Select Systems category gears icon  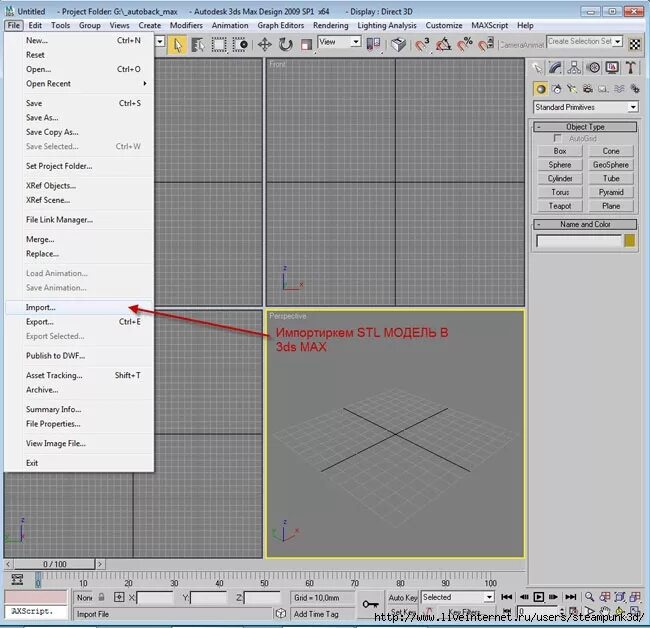pyautogui.click(x=635, y=89)
